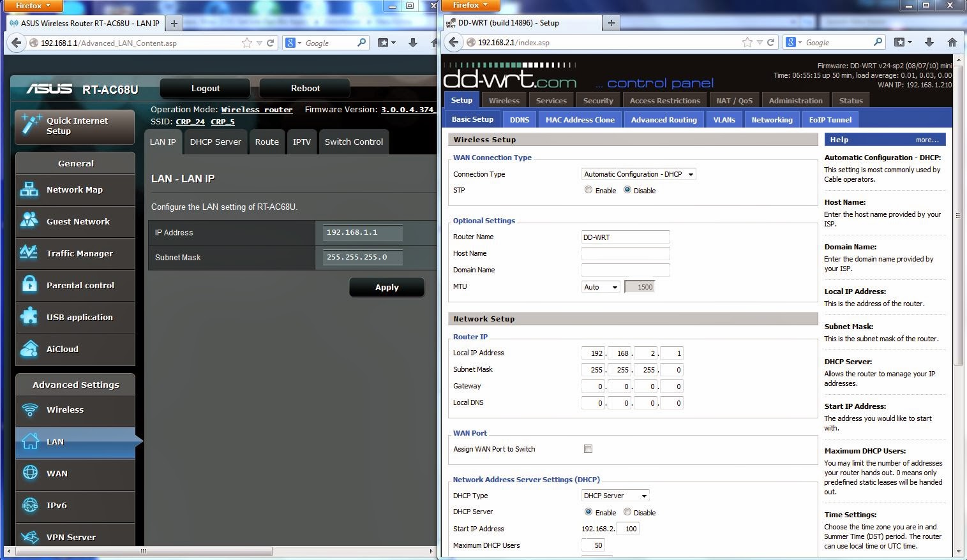Open the CRP_24 SSID link
This screenshot has width=967, height=560.
(x=190, y=122)
